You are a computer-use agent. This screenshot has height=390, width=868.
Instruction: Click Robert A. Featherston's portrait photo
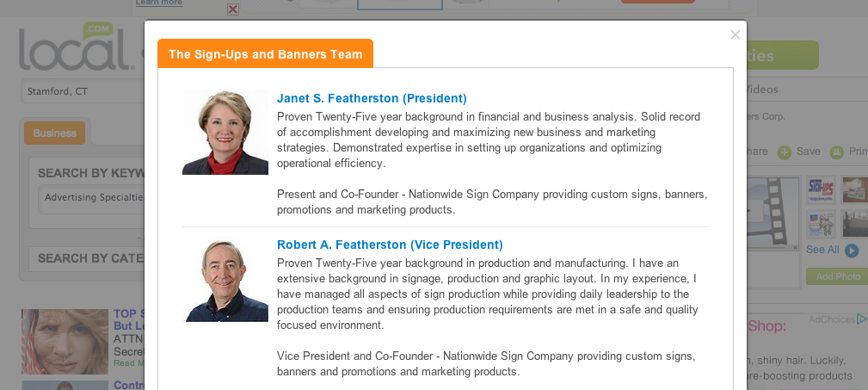226,280
